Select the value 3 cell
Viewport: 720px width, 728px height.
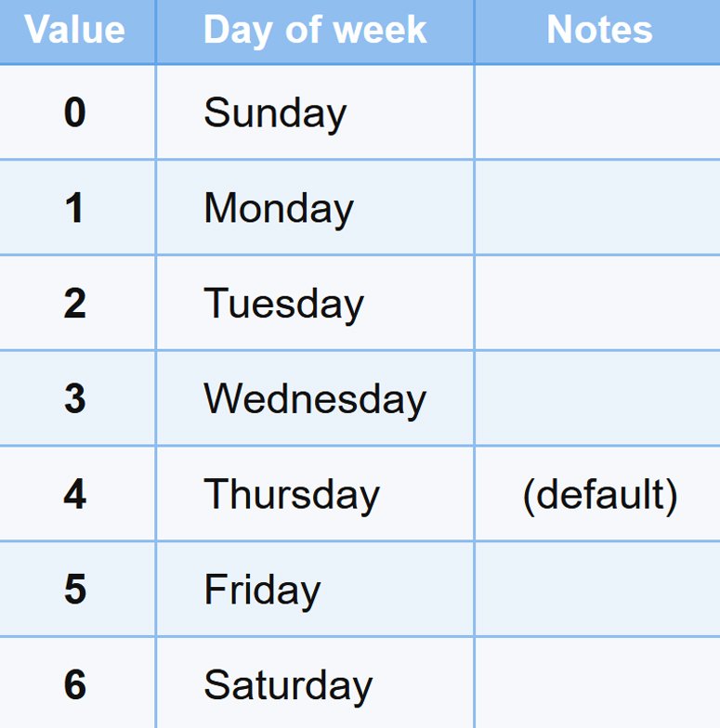point(75,398)
